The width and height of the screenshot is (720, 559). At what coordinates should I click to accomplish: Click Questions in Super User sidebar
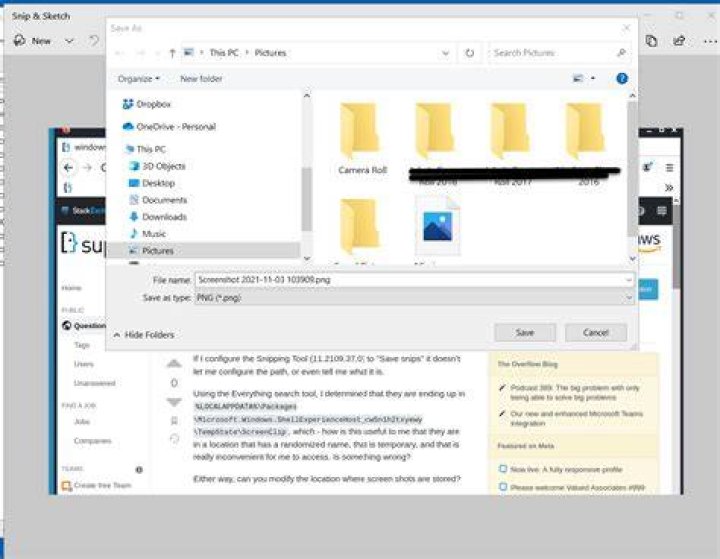point(84,326)
